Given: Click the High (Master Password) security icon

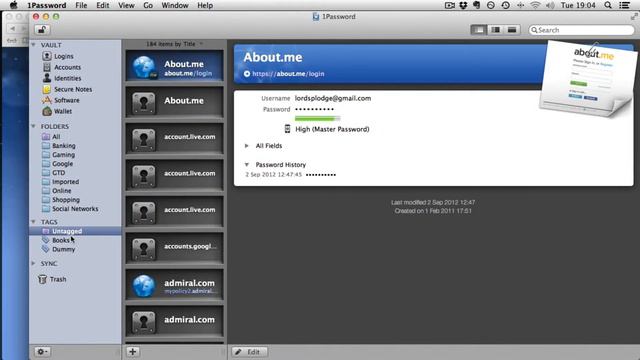Looking at the screenshot, I should pos(287,129).
